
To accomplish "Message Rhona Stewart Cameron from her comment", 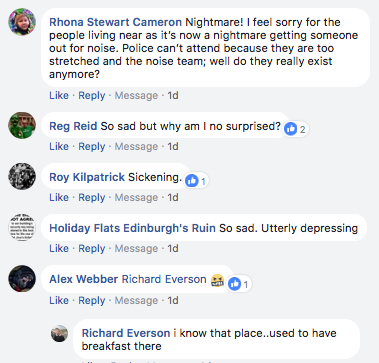I will [136, 95].
